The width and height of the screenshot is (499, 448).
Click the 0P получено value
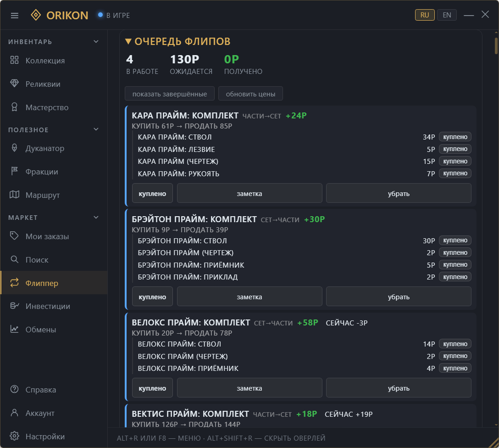[x=231, y=60]
